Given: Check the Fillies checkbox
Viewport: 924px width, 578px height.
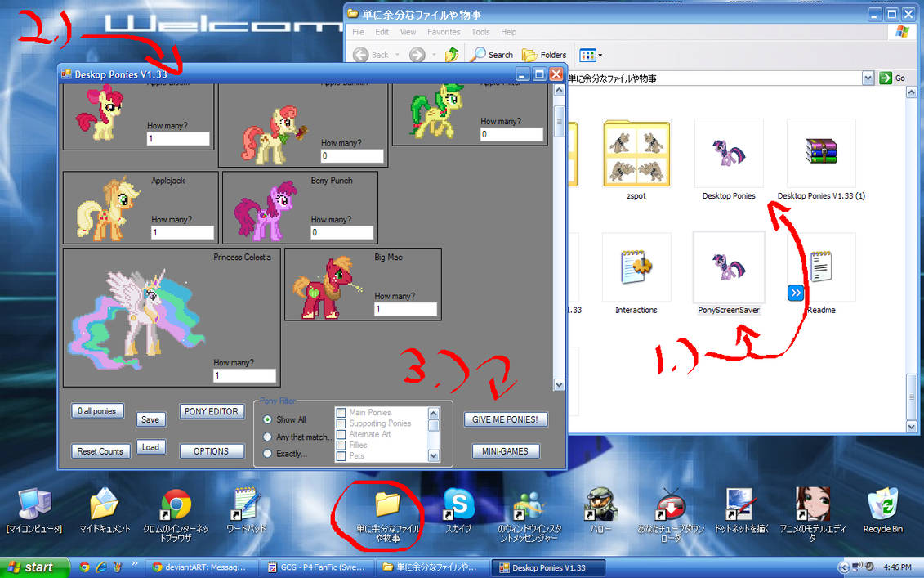Looking at the screenshot, I should (341, 445).
